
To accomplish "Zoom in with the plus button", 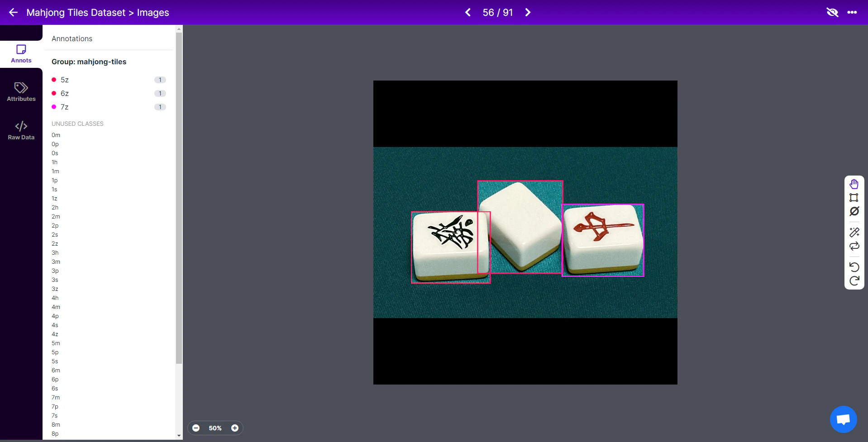I will tap(235, 428).
